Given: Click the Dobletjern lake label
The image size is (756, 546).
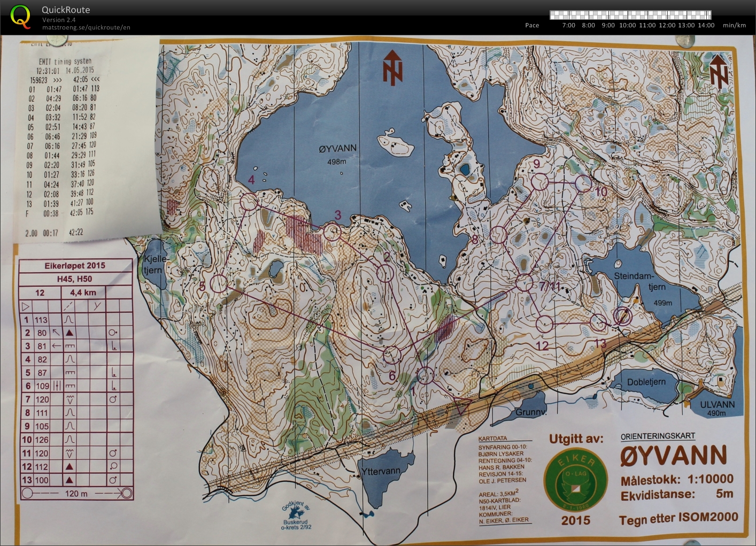Looking at the screenshot, I should click(x=646, y=382).
